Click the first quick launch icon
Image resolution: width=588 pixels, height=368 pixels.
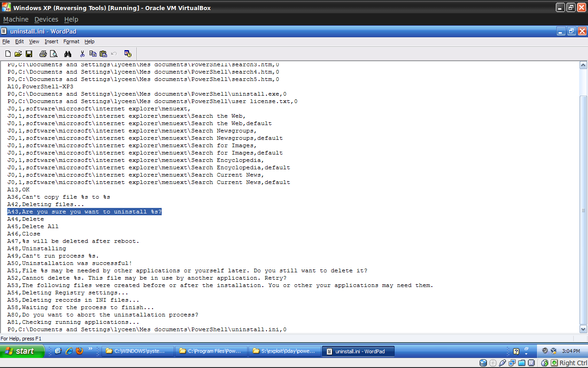pos(58,351)
